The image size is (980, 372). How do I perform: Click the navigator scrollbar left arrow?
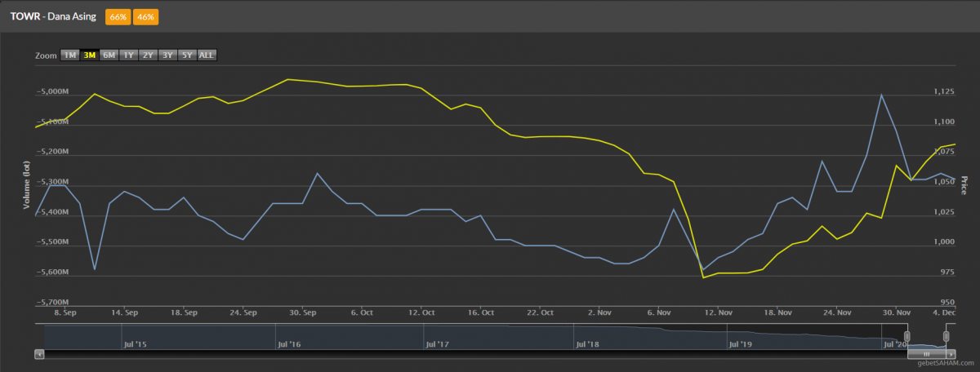point(39,354)
